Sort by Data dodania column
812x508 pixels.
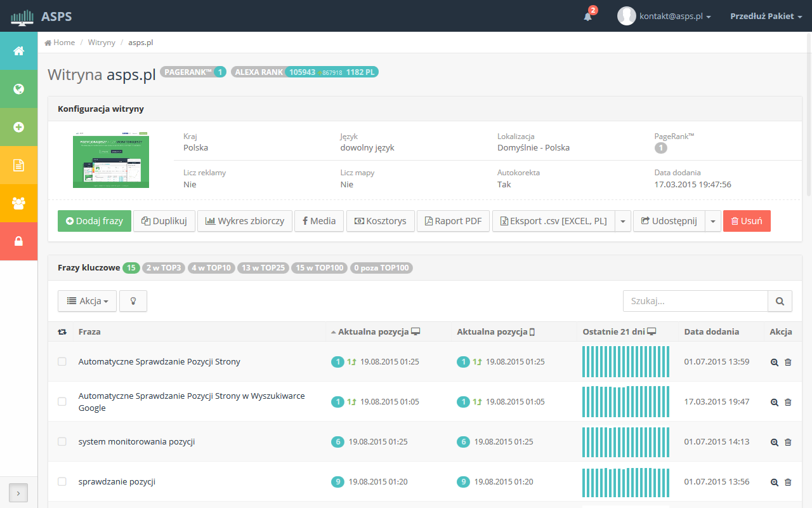pyautogui.click(x=711, y=331)
